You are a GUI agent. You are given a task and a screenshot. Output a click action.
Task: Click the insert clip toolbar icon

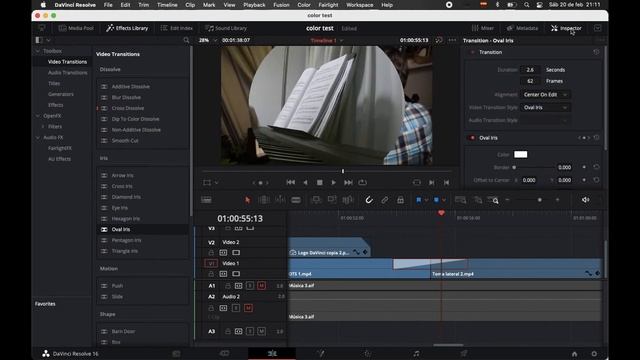316,200
